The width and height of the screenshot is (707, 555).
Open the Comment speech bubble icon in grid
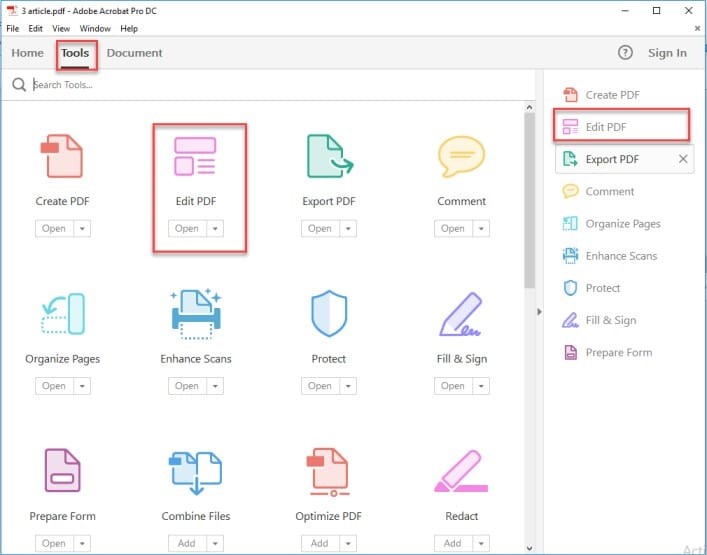(x=461, y=156)
